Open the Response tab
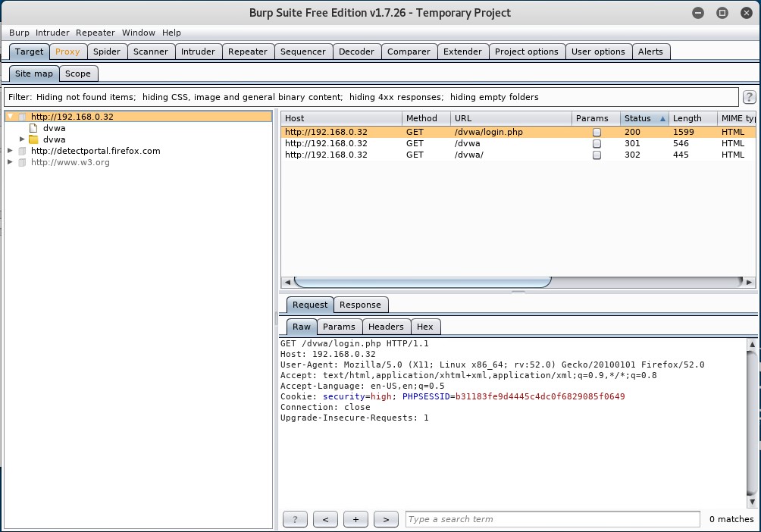Image resolution: width=761 pixels, height=532 pixels. [x=360, y=305]
